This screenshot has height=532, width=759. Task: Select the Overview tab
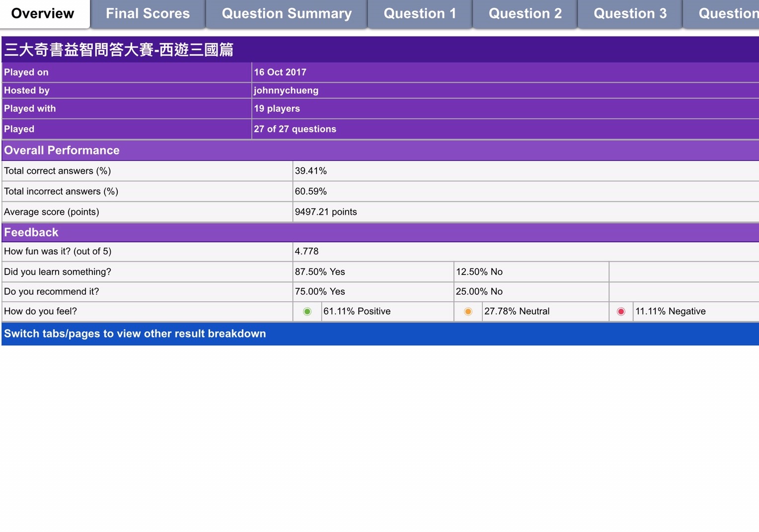(x=43, y=13)
